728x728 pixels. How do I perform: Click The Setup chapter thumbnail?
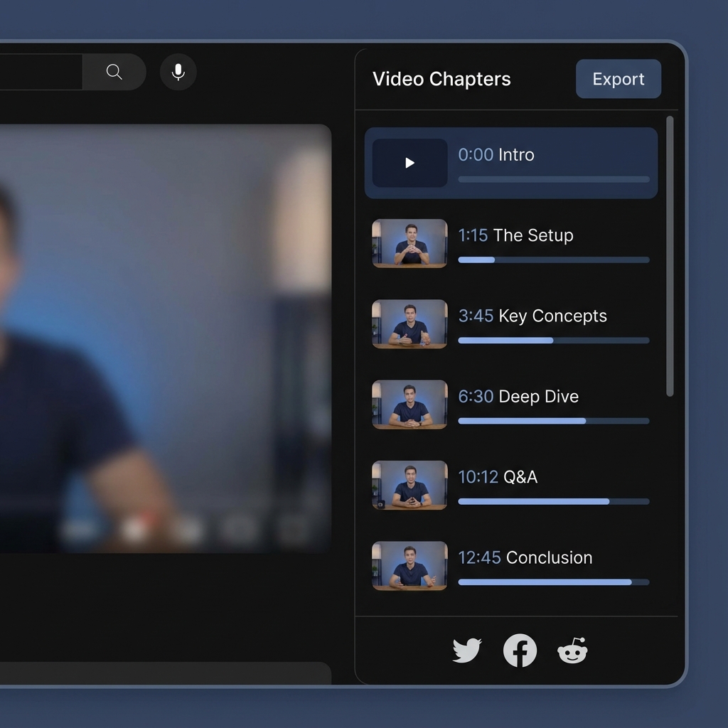409,243
